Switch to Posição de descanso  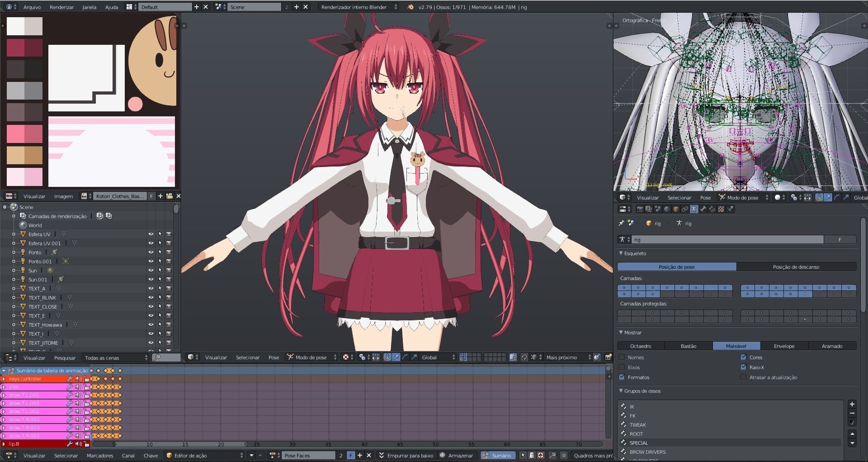pyautogui.click(x=796, y=267)
